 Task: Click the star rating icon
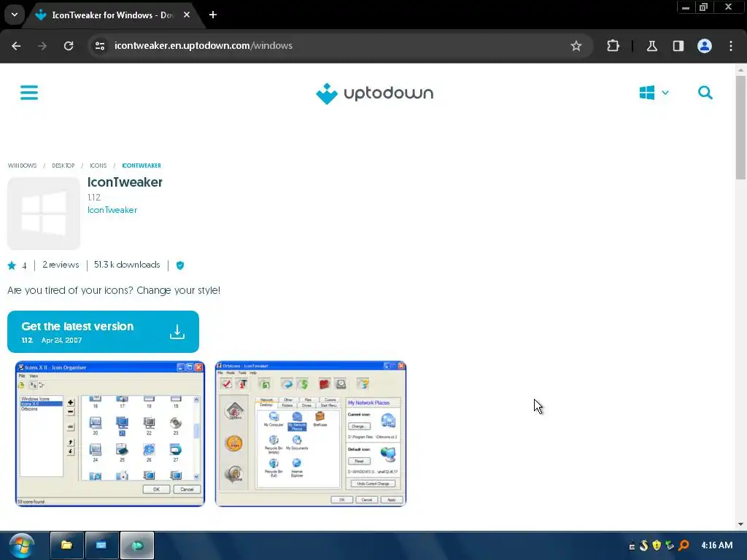tap(12, 265)
